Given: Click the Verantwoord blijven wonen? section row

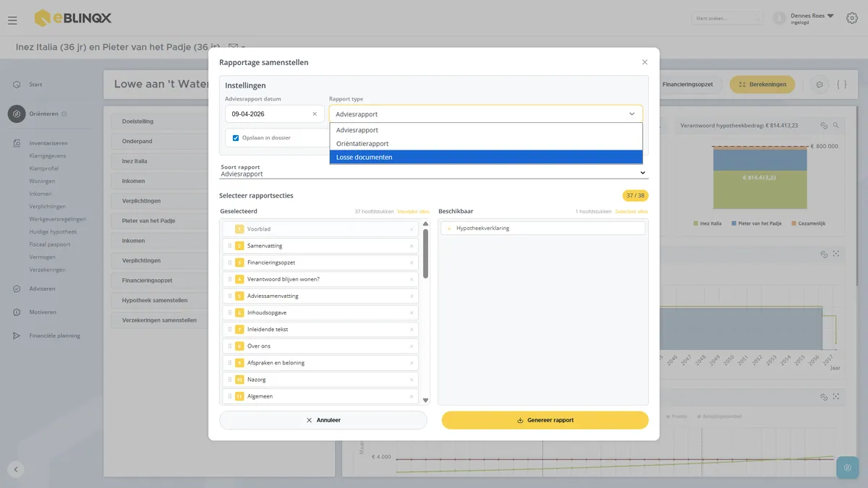Looking at the screenshot, I should pos(320,279).
